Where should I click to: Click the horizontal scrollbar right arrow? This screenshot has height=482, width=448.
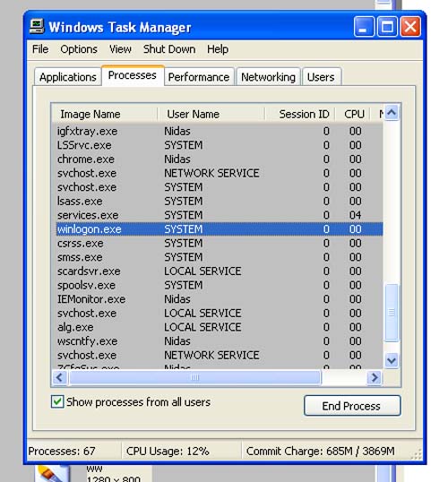[x=375, y=377]
